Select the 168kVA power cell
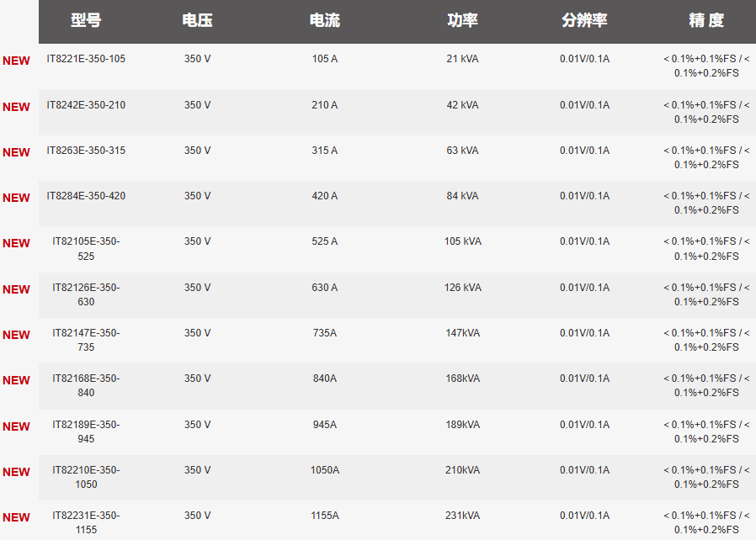 (x=462, y=379)
